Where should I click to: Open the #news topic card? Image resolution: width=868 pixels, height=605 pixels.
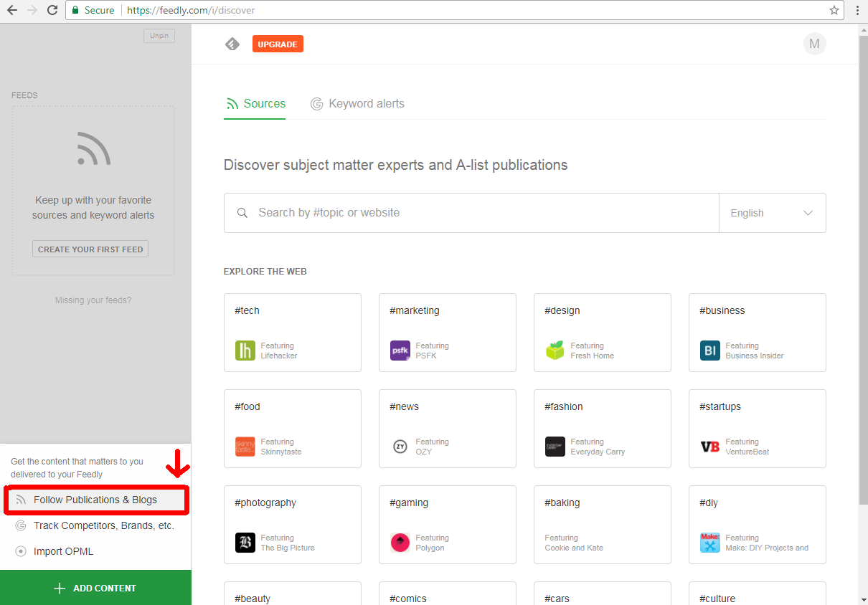[448, 429]
